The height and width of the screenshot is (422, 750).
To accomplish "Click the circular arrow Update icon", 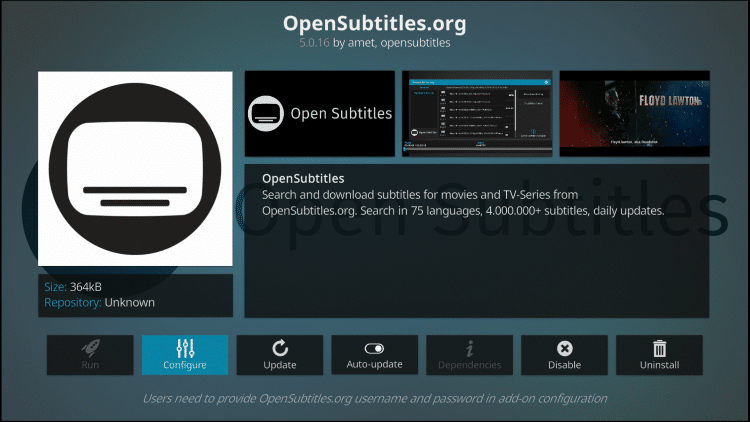I will click(x=279, y=348).
